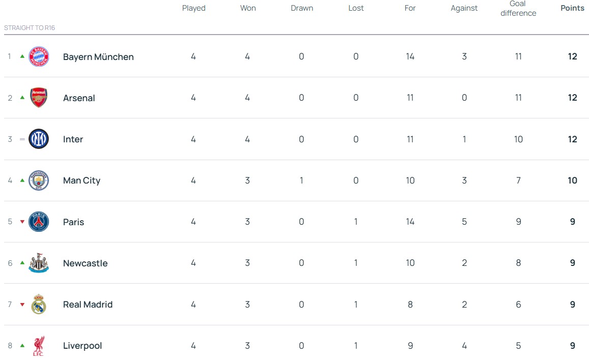Click the Bayern München club crest
The image size is (589, 364).
[x=39, y=56]
